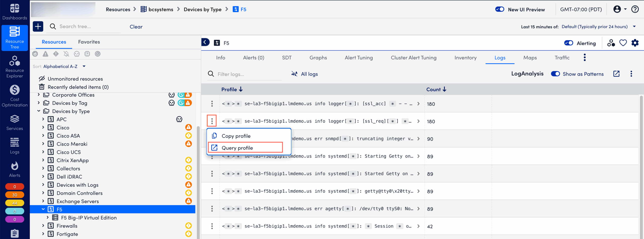Open Cost Optimization from the sidebar
The height and width of the screenshot is (239, 644).
pos(14,95)
